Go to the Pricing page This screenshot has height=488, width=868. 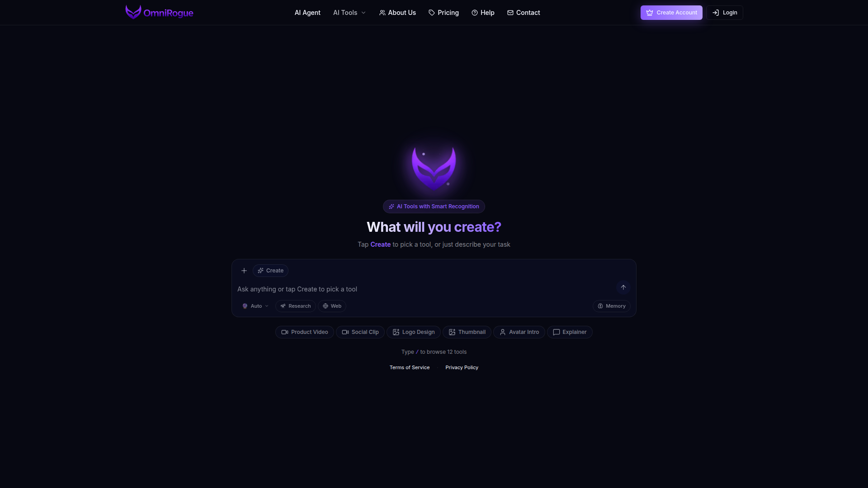point(443,13)
